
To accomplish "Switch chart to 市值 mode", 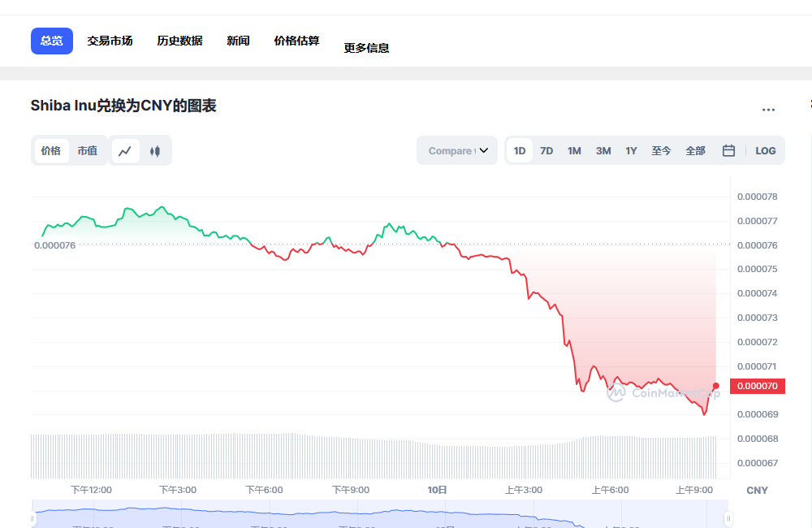I will [x=86, y=150].
